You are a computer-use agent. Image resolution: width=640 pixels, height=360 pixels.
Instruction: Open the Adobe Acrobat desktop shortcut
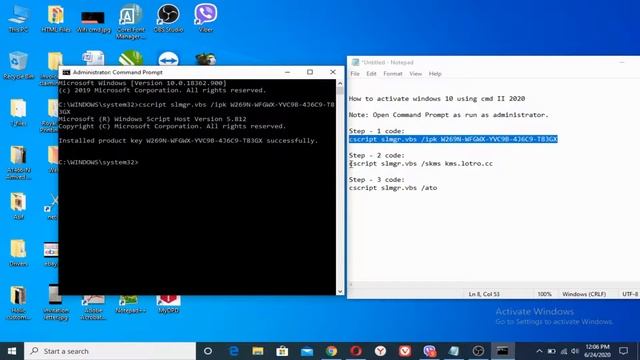tap(93, 307)
